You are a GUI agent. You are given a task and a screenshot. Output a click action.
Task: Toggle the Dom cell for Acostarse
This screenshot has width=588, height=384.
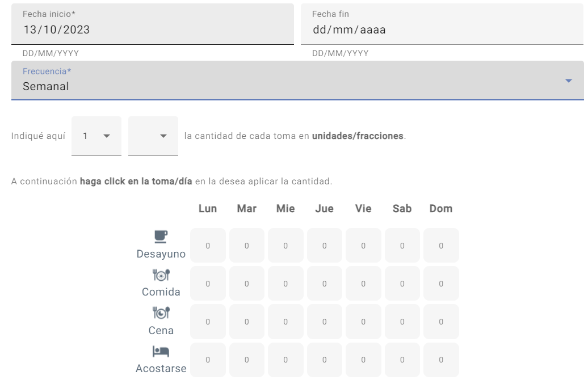(441, 360)
